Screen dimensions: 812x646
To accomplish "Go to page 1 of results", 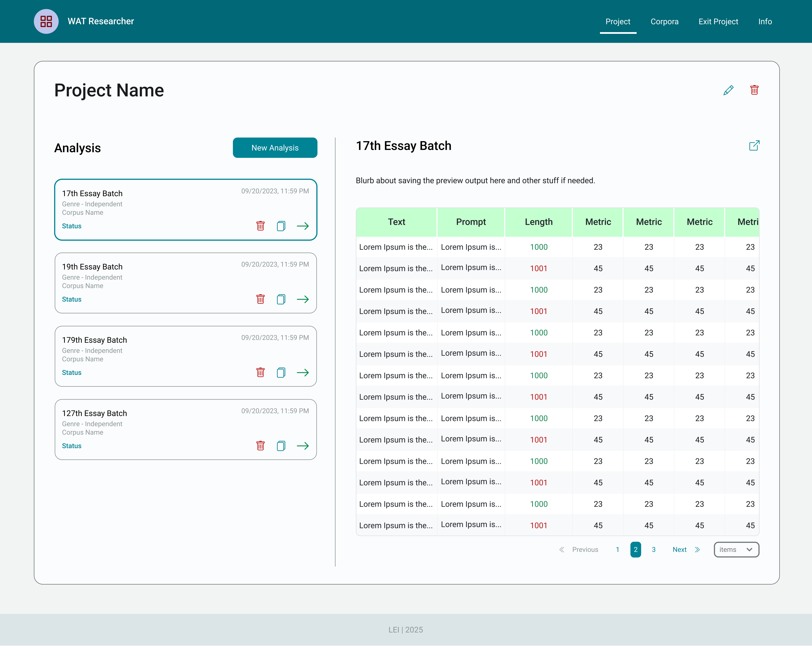I will [x=618, y=550].
